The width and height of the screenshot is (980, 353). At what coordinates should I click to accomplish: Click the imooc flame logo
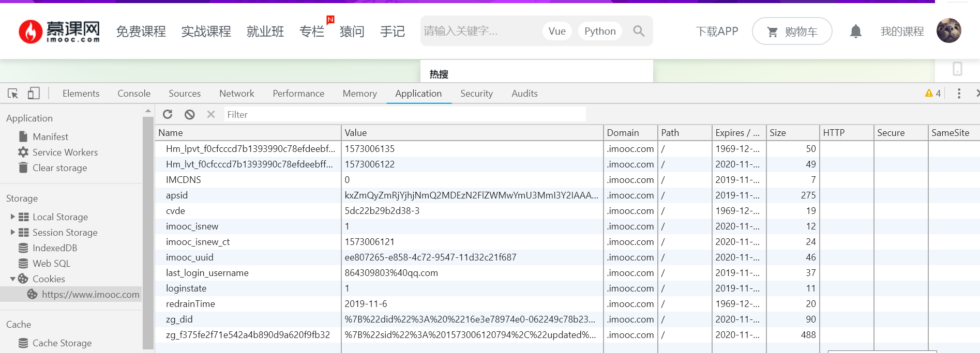(x=59, y=32)
